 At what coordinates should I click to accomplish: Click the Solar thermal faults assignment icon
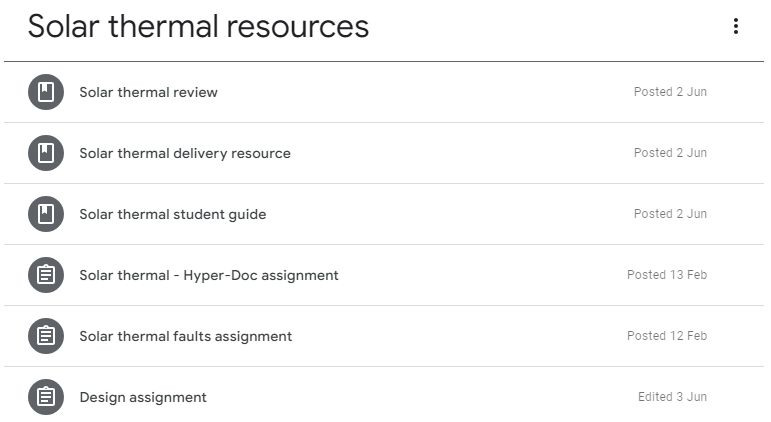point(45,336)
